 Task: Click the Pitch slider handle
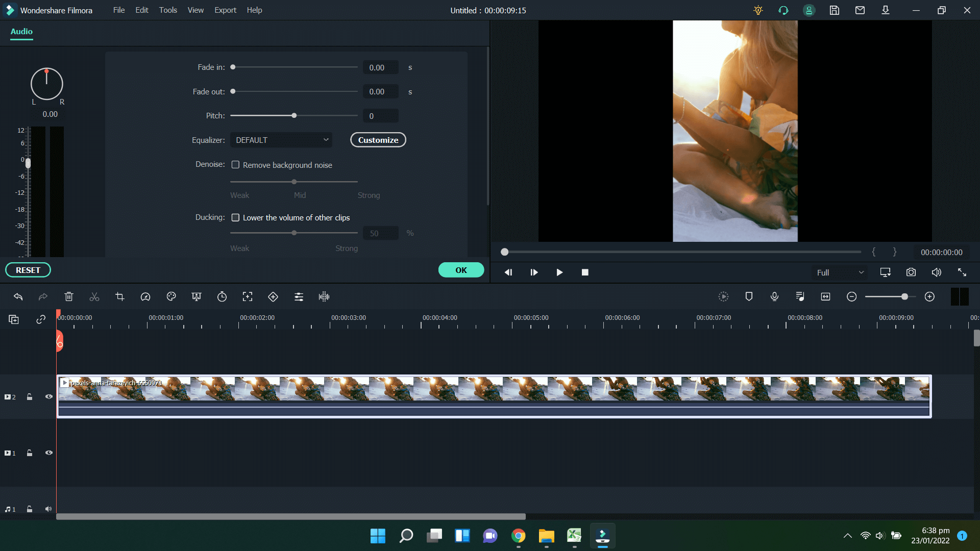pyautogui.click(x=294, y=115)
